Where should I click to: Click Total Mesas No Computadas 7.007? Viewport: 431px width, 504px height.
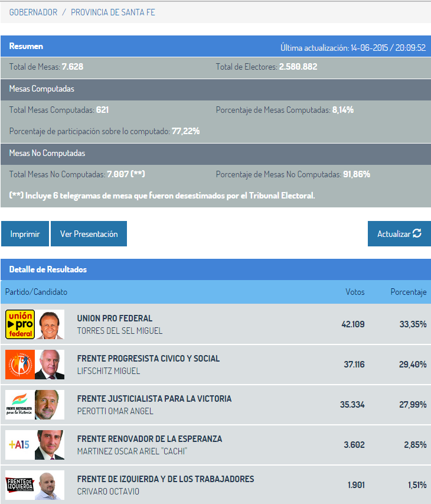[126, 174]
